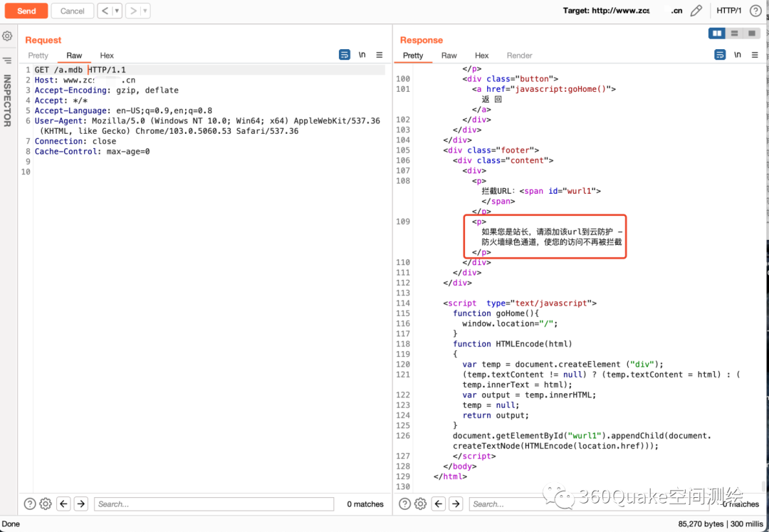Switch Response view to Pretty tab
Image resolution: width=769 pixels, height=532 pixels.
(413, 56)
